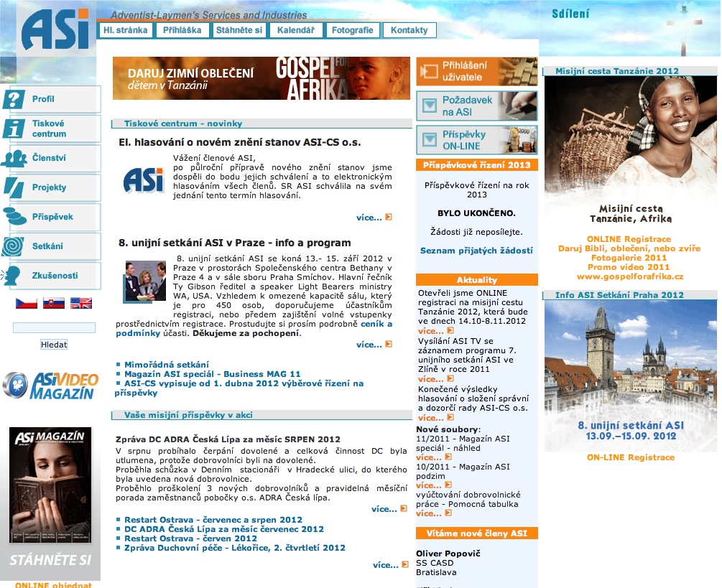Image resolution: width=722 pixels, height=588 pixels.
Task: Go to Fotografie in top navigation
Action: pyautogui.click(x=352, y=30)
